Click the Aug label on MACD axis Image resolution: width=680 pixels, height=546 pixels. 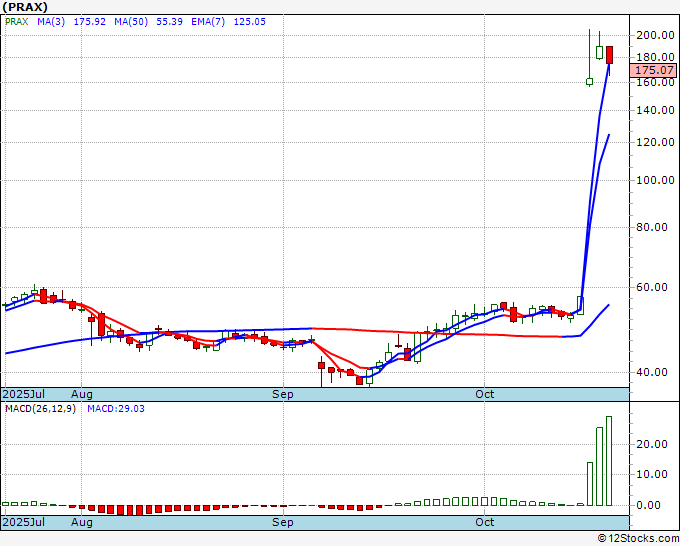click(x=82, y=522)
